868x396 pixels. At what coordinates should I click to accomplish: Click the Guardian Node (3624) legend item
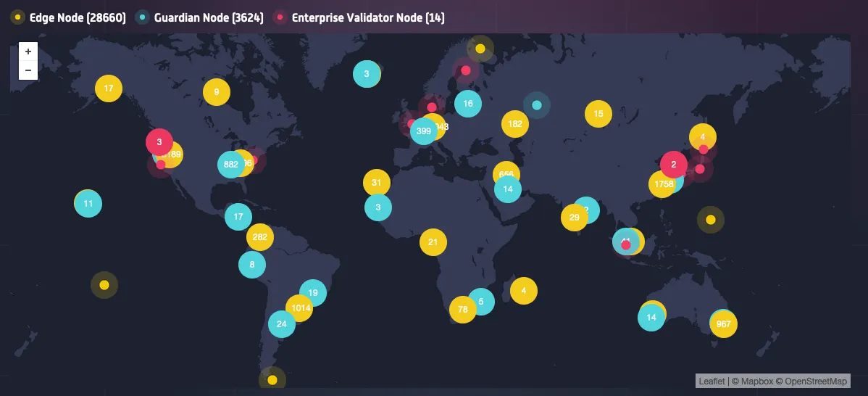coord(199,17)
